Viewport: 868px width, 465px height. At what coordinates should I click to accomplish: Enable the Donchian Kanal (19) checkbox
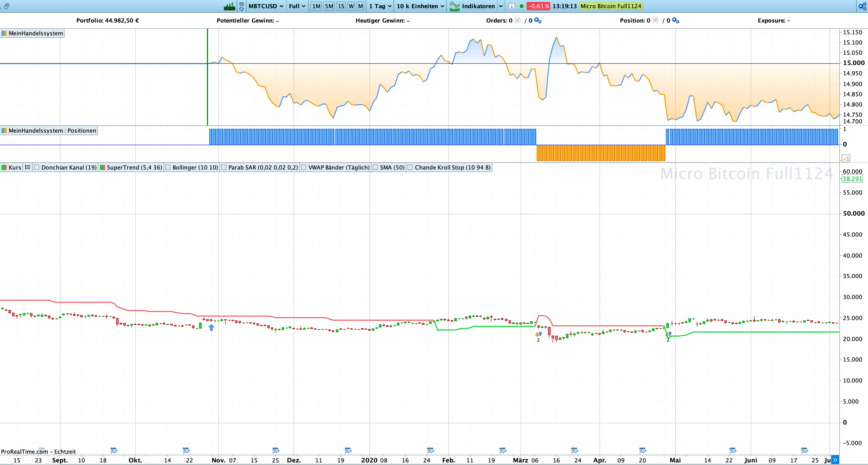pos(37,167)
